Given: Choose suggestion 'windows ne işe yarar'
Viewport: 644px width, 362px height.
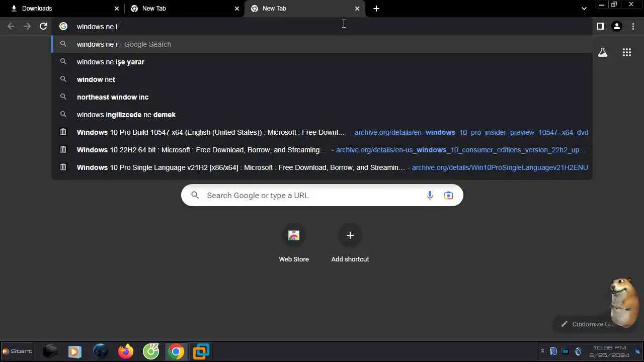Looking at the screenshot, I should (x=322, y=62).
